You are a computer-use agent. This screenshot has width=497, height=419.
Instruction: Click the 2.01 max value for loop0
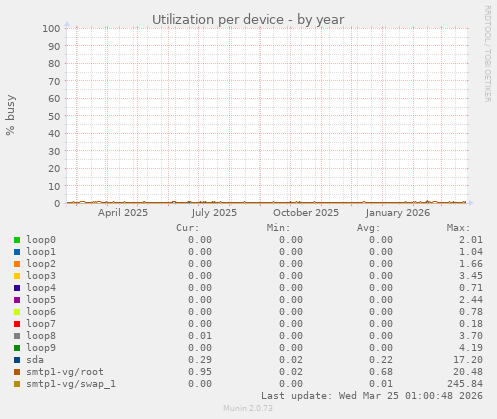[471, 240]
